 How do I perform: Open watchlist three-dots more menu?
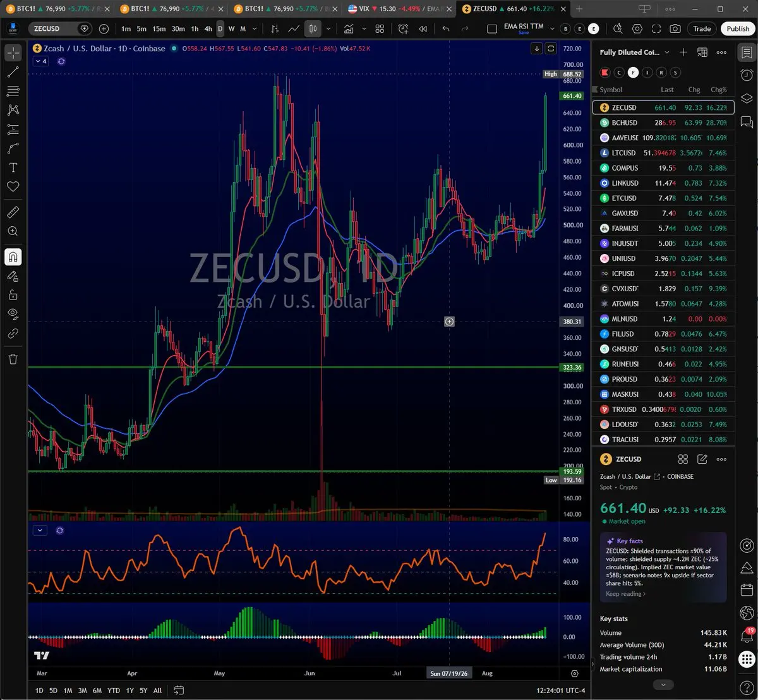pos(721,52)
